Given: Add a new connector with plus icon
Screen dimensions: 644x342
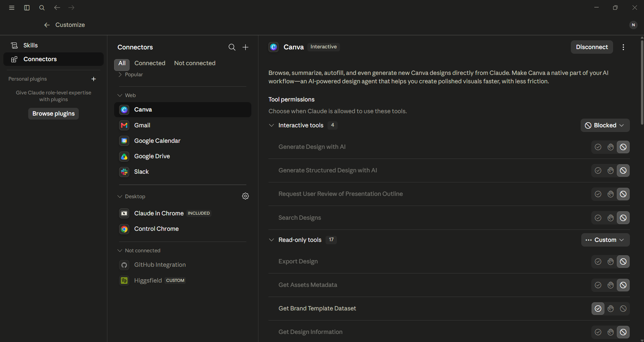Looking at the screenshot, I should coord(246,47).
